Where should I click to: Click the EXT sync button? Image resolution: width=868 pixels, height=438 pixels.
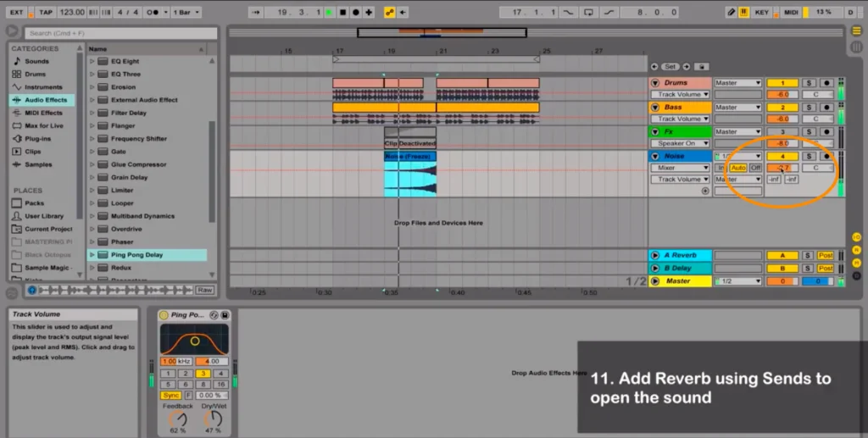(x=17, y=12)
